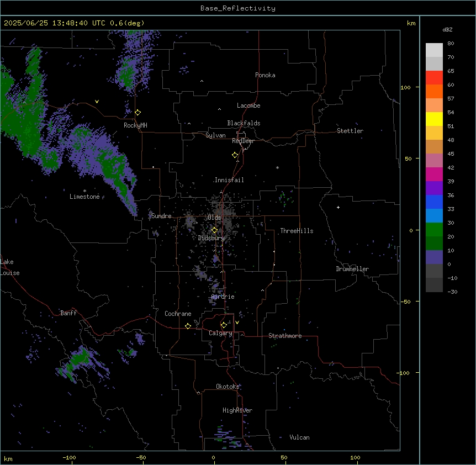Image resolution: width=476 pixels, height=465 pixels.
Task: Click the Stettler city label
Action: pos(350,131)
